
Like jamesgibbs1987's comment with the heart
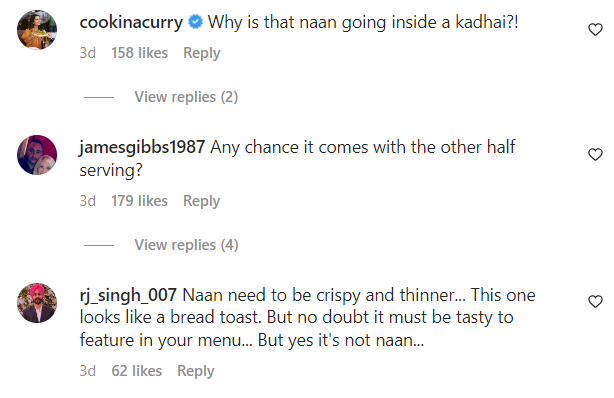[595, 155]
